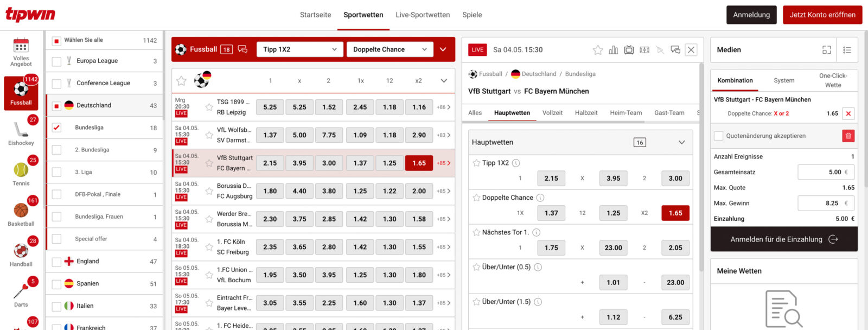This screenshot has height=330, width=868.
Task: Check the England checkbox
Action: (x=56, y=262)
